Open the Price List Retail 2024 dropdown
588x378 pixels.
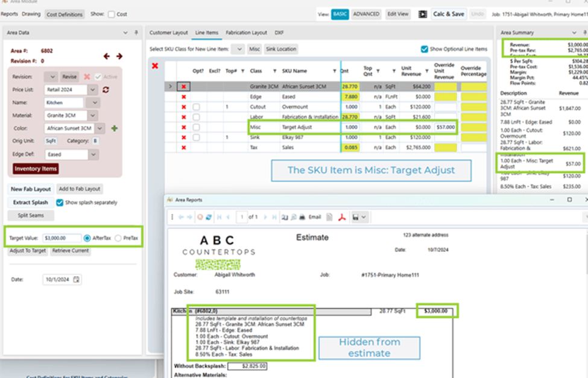(x=93, y=90)
